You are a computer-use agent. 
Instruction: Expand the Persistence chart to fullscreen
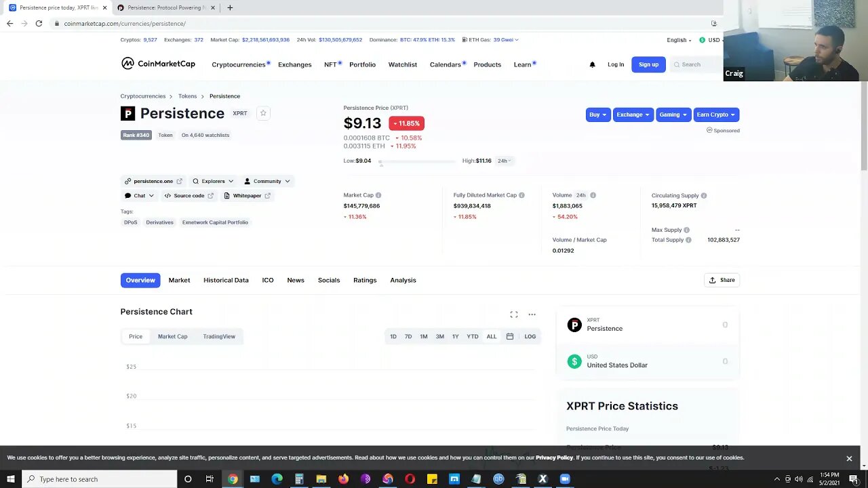tap(514, 314)
